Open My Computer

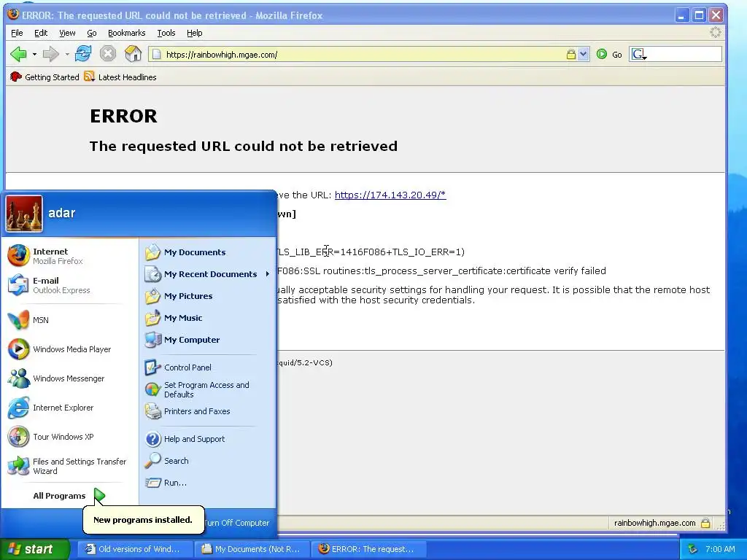[x=208, y=340]
